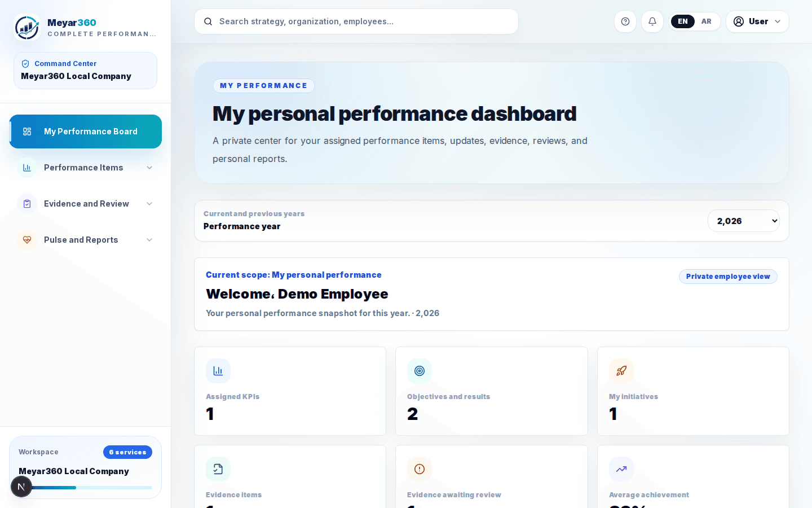Click the Assigned KPIs card

pyautogui.click(x=290, y=391)
